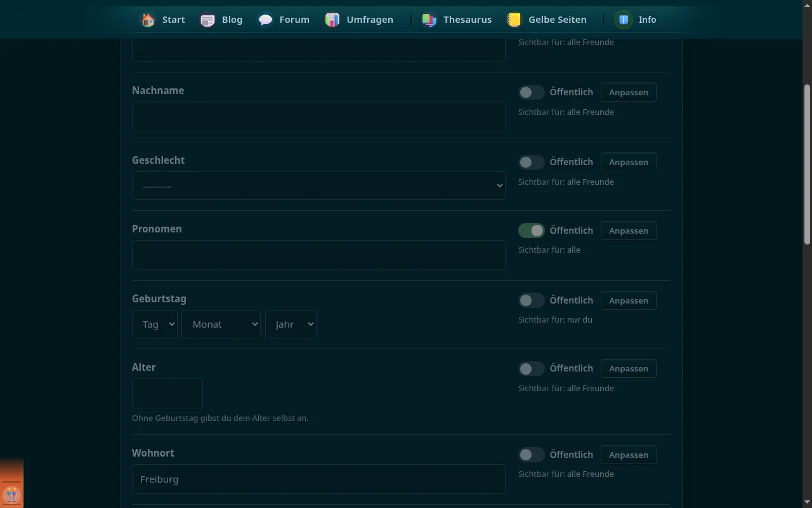Image resolution: width=812 pixels, height=508 pixels.
Task: Click Anpassen button for Geburtstag
Action: coord(629,300)
